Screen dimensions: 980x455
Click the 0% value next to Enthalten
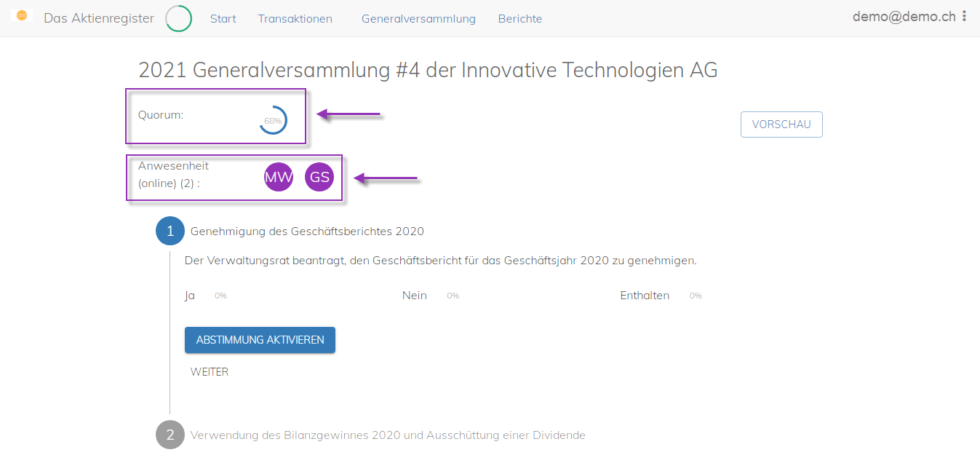[696, 296]
